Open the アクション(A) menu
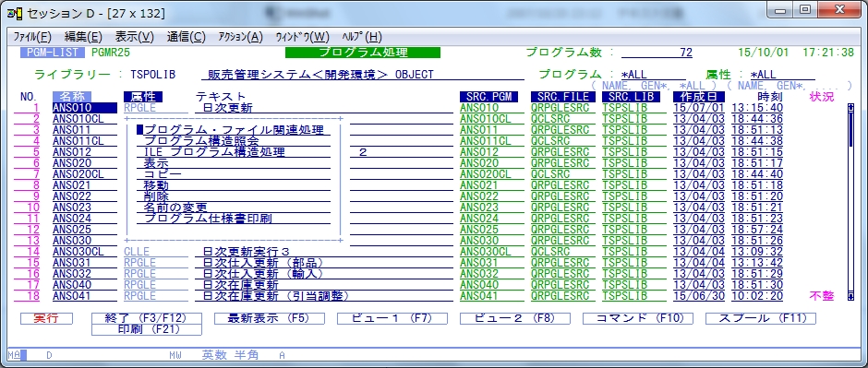The height and width of the screenshot is (368, 868). (x=241, y=37)
